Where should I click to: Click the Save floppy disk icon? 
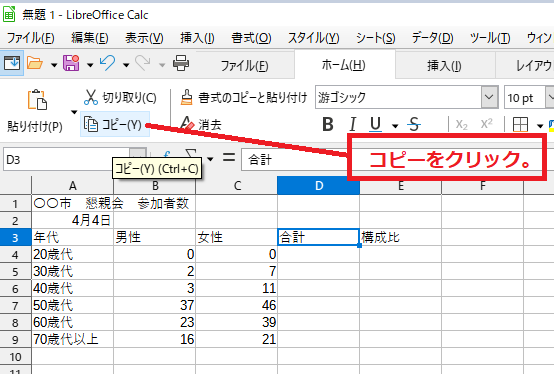click(x=71, y=63)
